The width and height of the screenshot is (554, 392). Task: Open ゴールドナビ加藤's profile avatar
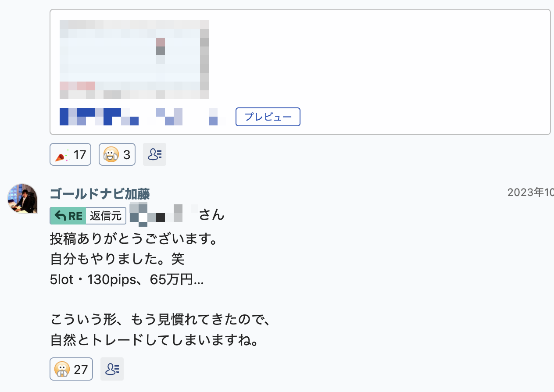[x=22, y=199]
